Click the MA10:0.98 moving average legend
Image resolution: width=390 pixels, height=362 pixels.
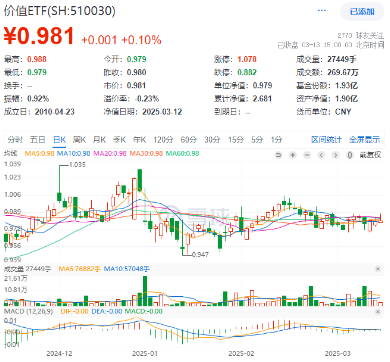[74, 154]
